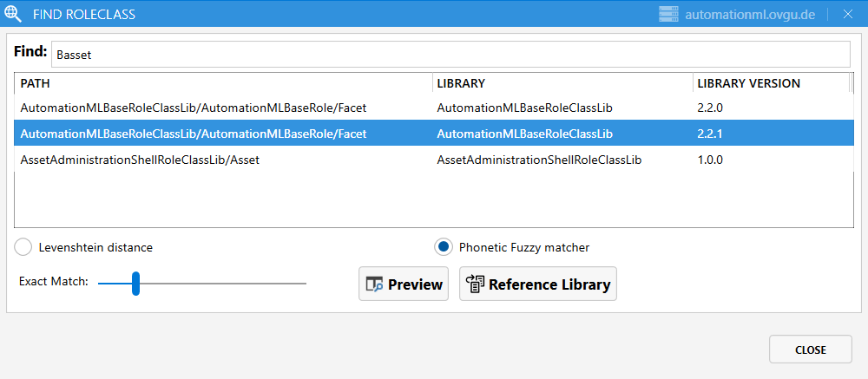Focus the Find text field containing Basset
This screenshot has height=379, width=868.
[x=450, y=54]
